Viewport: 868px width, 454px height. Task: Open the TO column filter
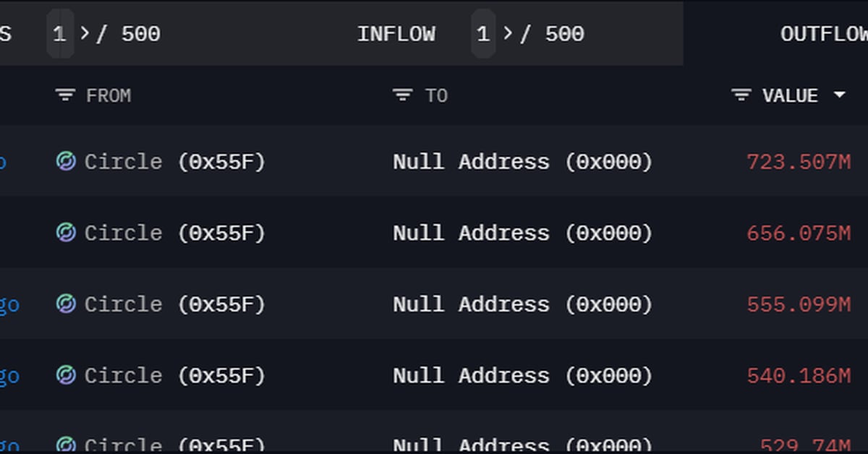tap(401, 95)
